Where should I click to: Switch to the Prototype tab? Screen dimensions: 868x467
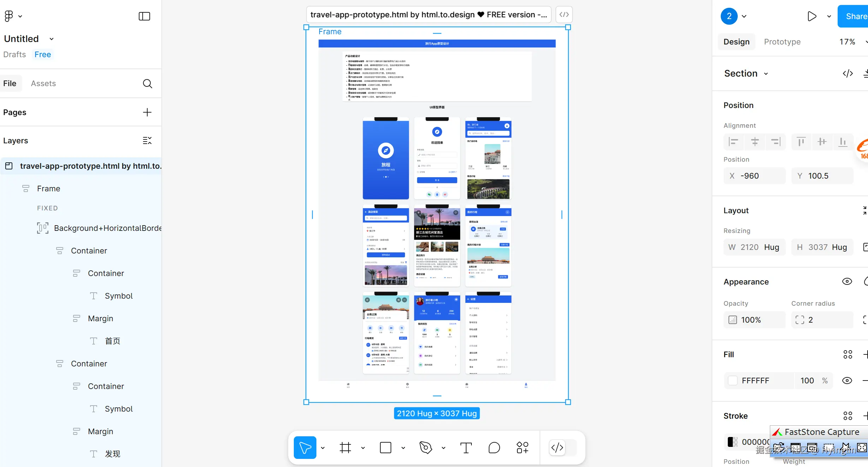coord(782,42)
